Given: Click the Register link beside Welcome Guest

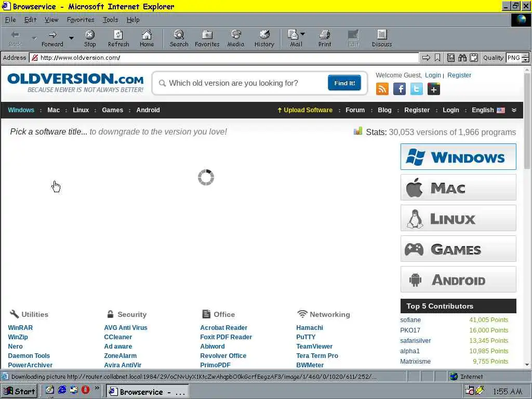Looking at the screenshot, I should coord(459,75).
